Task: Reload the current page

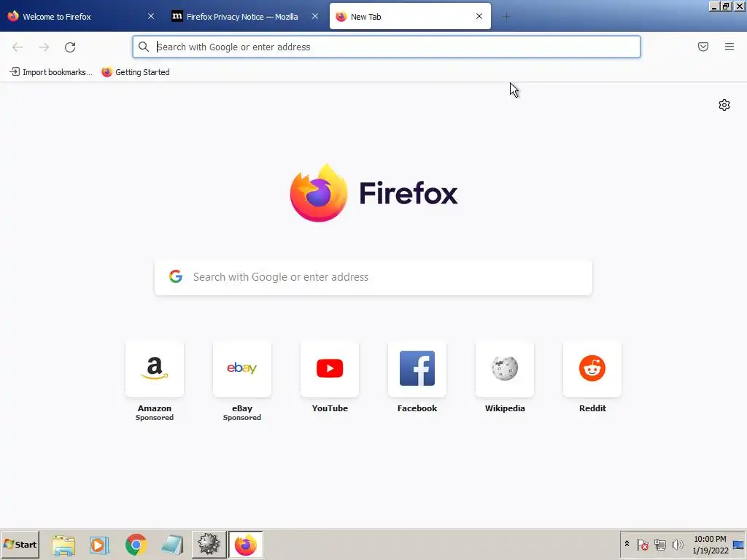Action: tap(70, 47)
